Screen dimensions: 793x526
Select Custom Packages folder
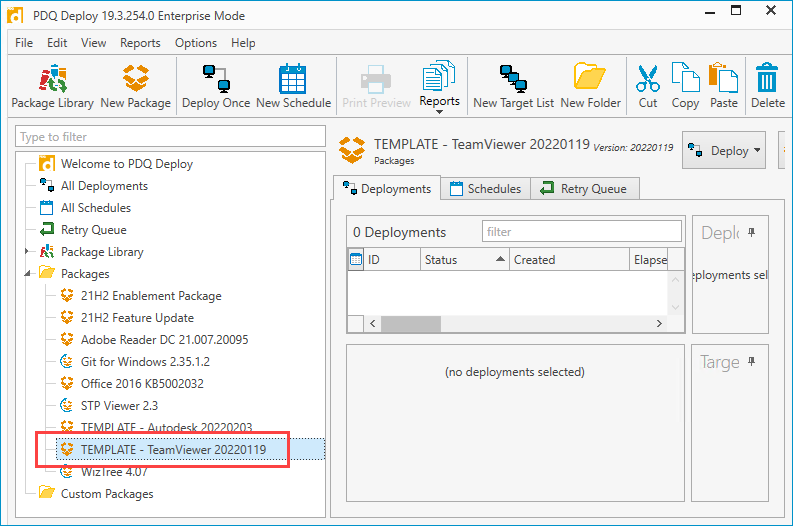click(107, 494)
